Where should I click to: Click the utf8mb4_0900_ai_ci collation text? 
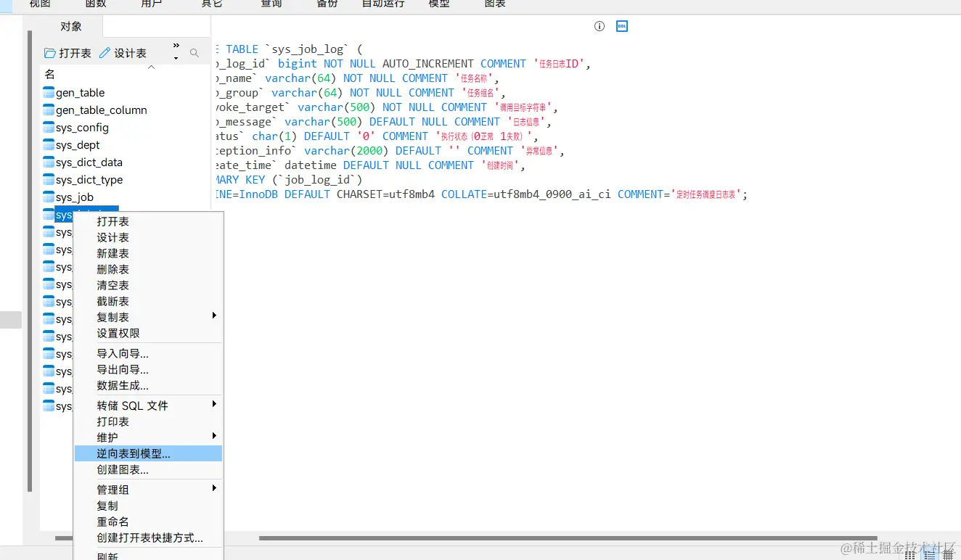[552, 194]
